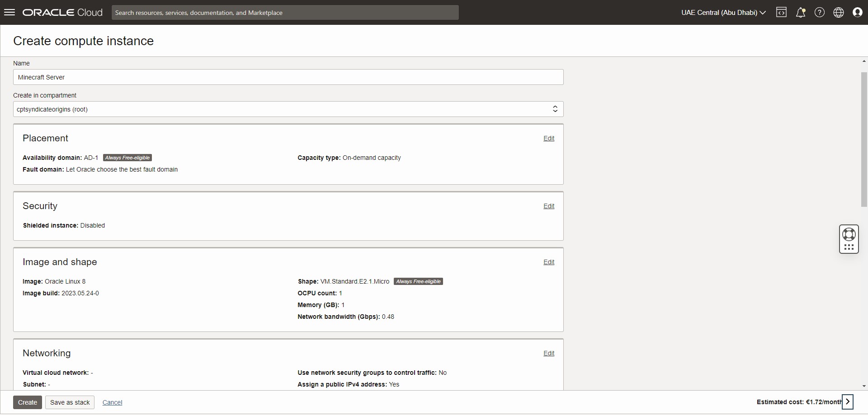The image size is (868, 415).
Task: Click the Oracle Cloud logo
Action: point(61,12)
